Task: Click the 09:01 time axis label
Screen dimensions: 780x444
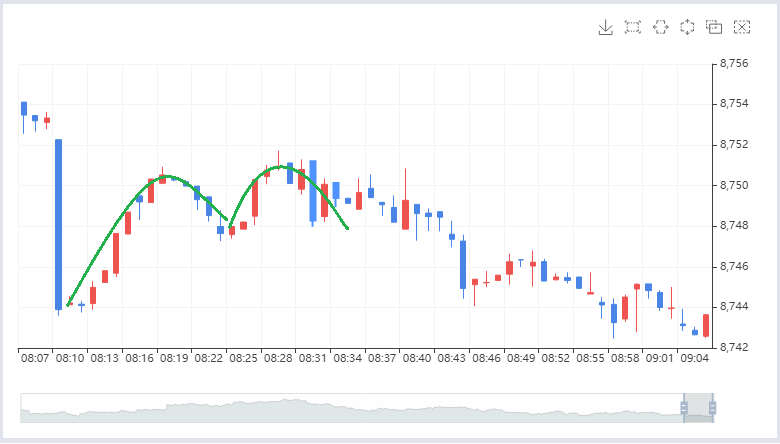Action: point(660,358)
